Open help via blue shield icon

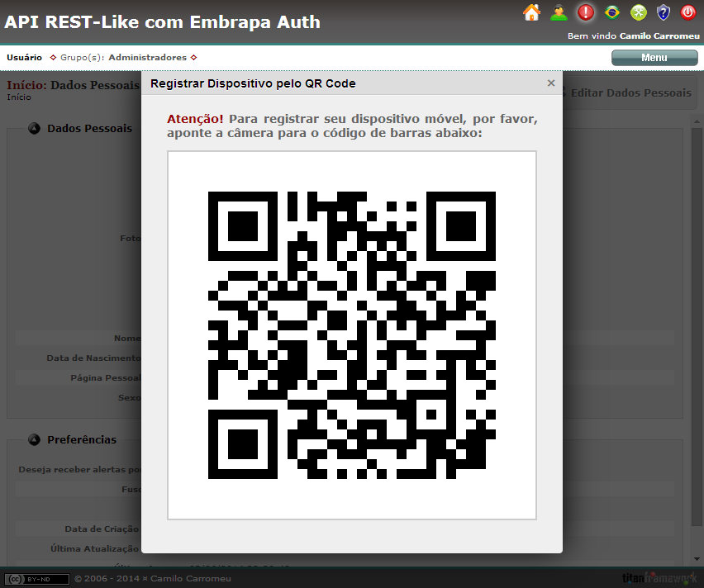coord(664,12)
